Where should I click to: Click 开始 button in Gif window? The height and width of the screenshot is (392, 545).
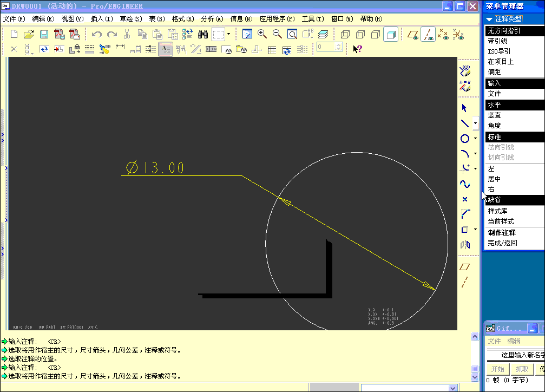click(497, 369)
